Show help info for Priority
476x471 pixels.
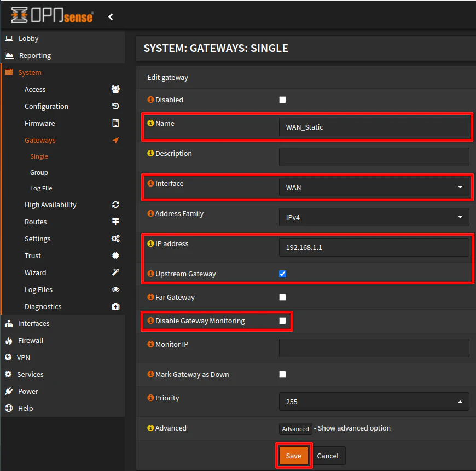point(150,398)
